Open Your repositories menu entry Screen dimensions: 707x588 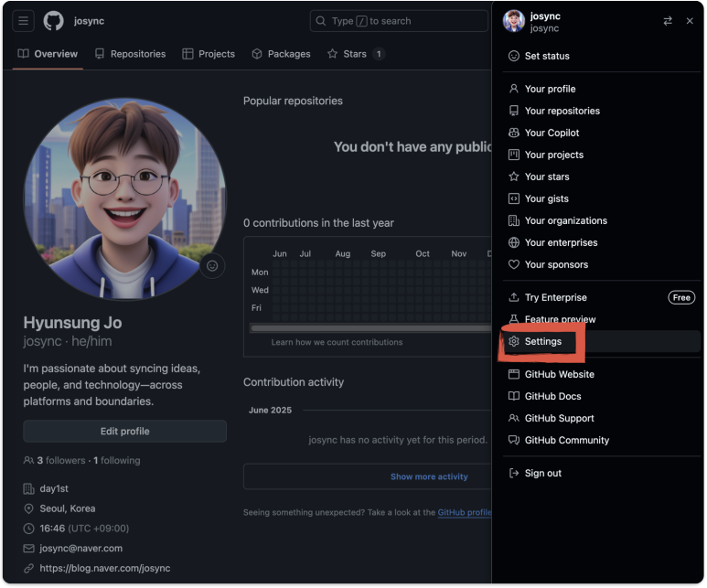coord(602,111)
